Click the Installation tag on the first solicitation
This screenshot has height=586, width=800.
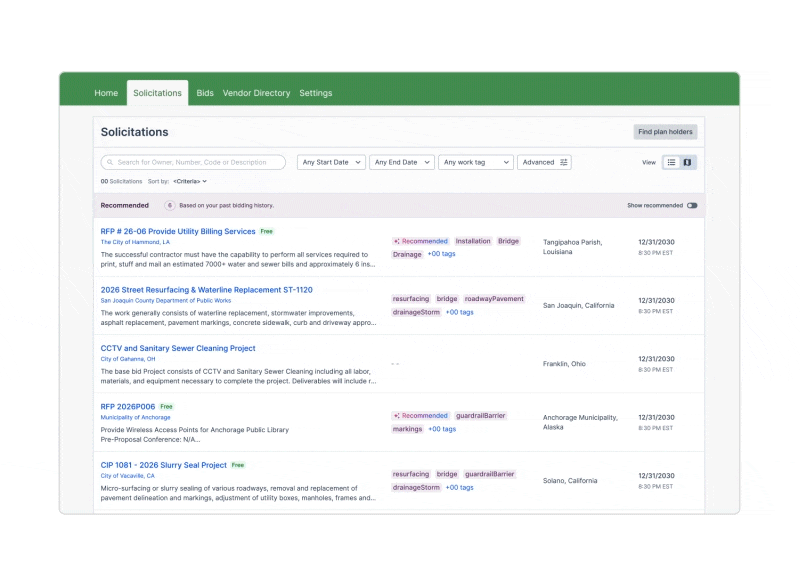coord(473,240)
